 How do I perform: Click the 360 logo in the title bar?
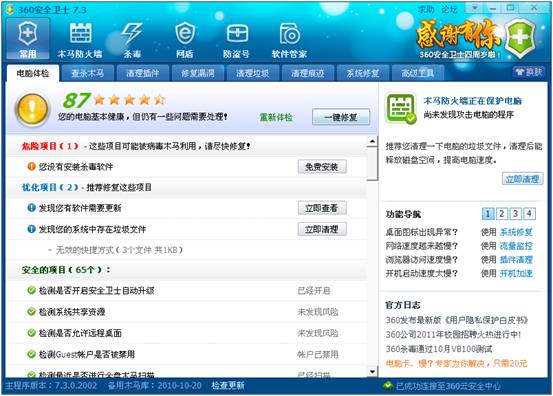pyautogui.click(x=10, y=10)
